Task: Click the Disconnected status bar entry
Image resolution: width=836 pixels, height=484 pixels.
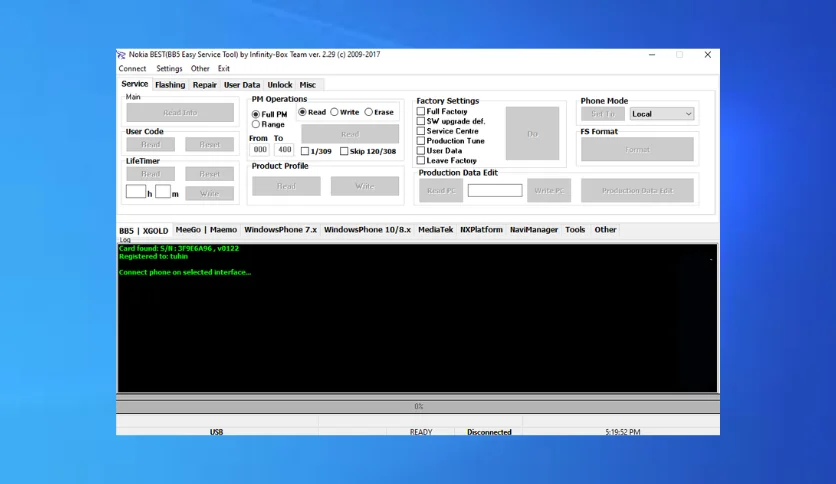Action: [x=489, y=432]
